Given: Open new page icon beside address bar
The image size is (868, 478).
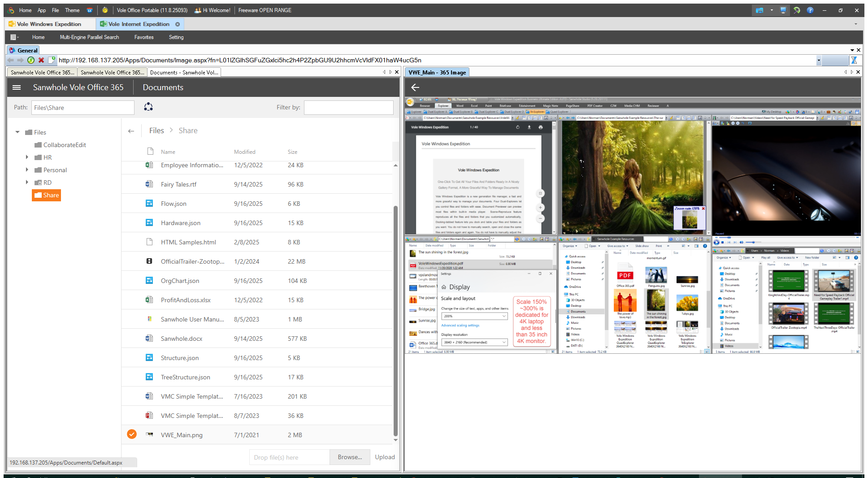Looking at the screenshot, I should 52,60.
